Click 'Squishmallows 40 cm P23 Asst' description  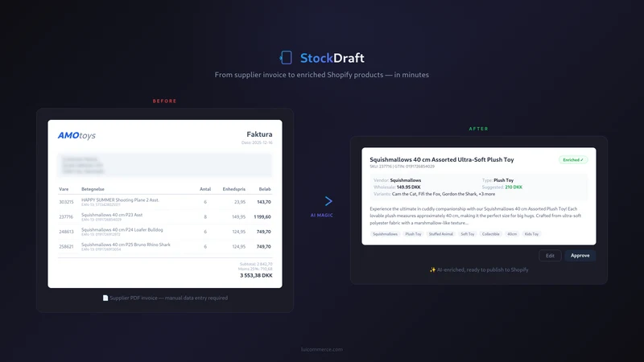112,215
